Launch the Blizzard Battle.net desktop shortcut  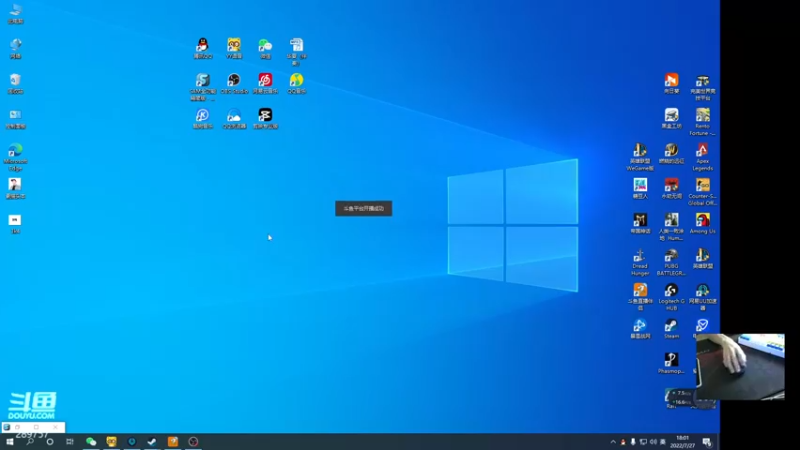tap(640, 329)
